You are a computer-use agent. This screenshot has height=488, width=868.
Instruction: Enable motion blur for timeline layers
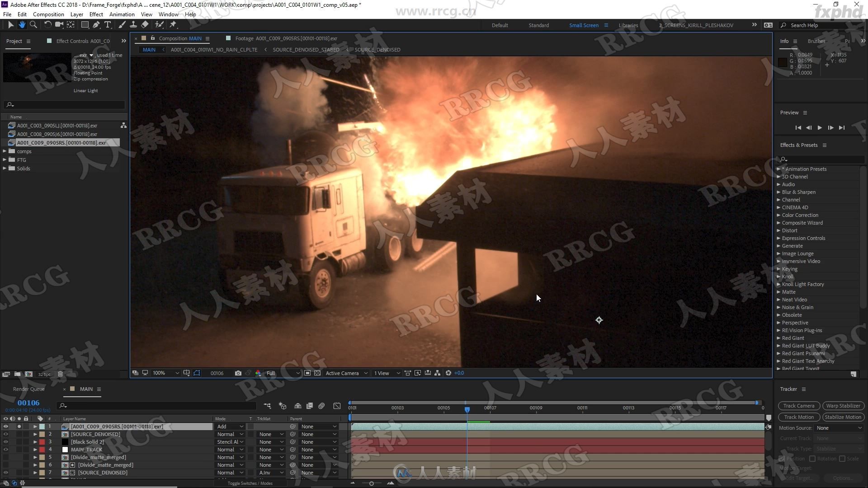click(x=321, y=406)
